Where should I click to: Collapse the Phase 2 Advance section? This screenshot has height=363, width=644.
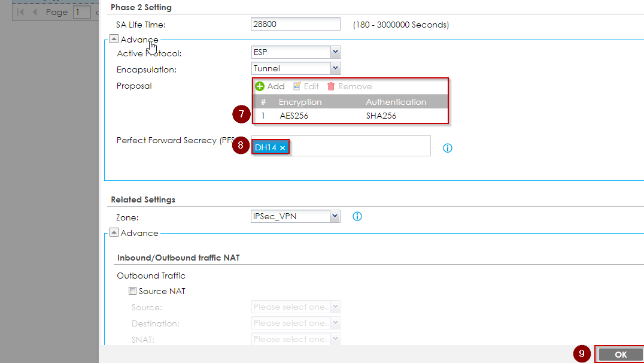click(114, 38)
